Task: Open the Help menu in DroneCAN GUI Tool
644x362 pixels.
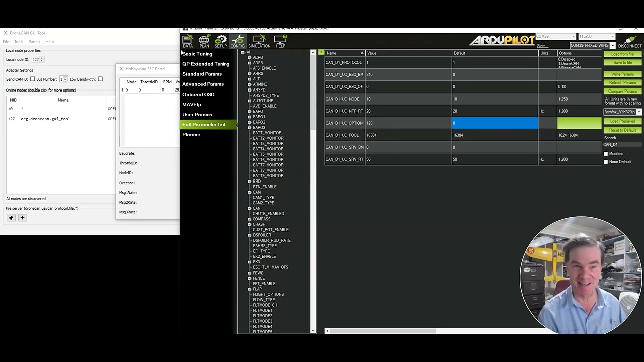Action: (x=50, y=42)
